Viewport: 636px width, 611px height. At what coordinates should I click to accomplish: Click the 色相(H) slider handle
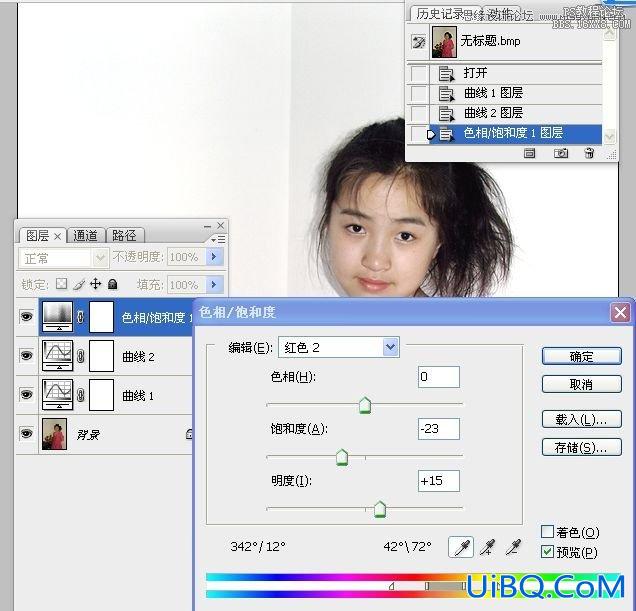click(x=365, y=405)
